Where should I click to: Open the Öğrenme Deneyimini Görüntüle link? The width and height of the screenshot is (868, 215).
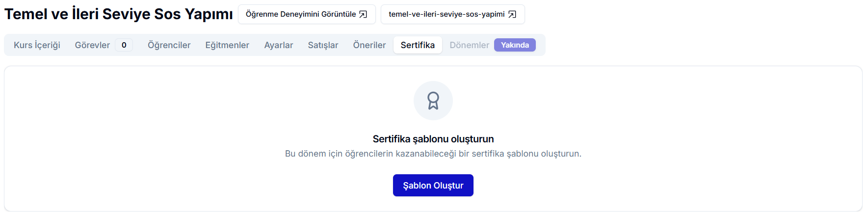[301, 14]
